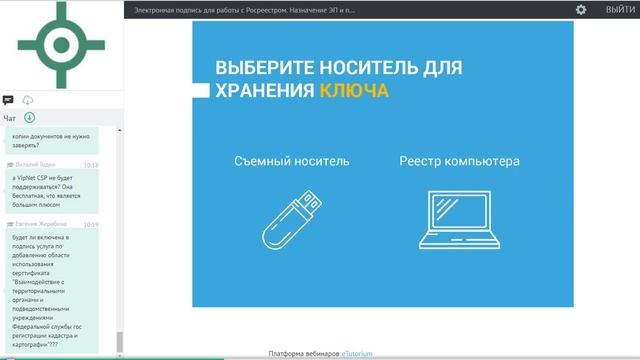Click the message about копии документов
The width and height of the screenshot is (640, 360).
52,141
